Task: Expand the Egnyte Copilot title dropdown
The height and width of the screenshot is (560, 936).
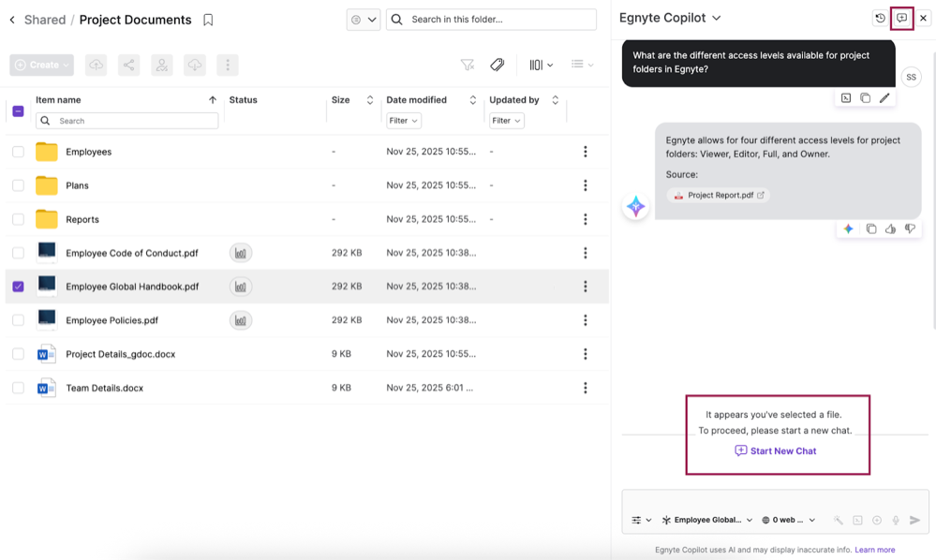Action: tap(717, 18)
